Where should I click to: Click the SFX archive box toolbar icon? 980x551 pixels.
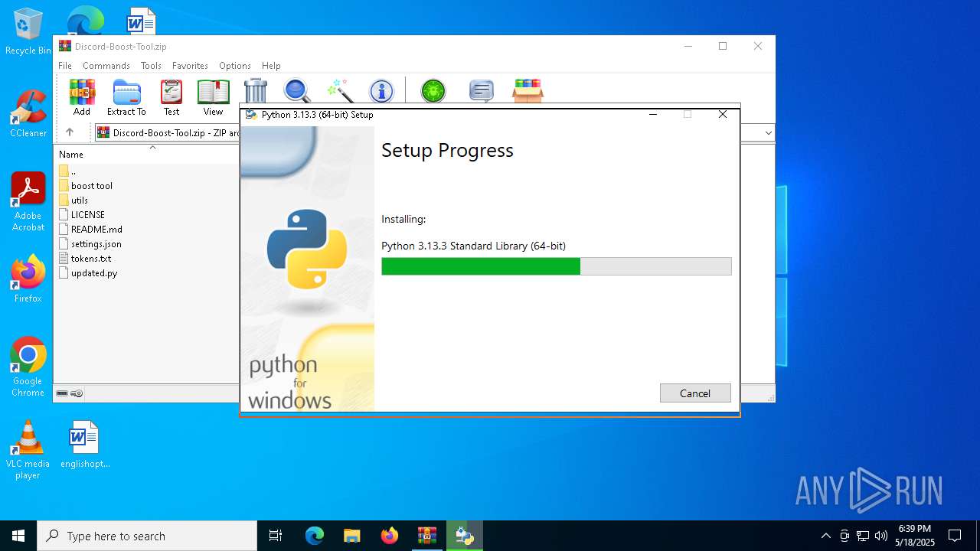(x=528, y=91)
